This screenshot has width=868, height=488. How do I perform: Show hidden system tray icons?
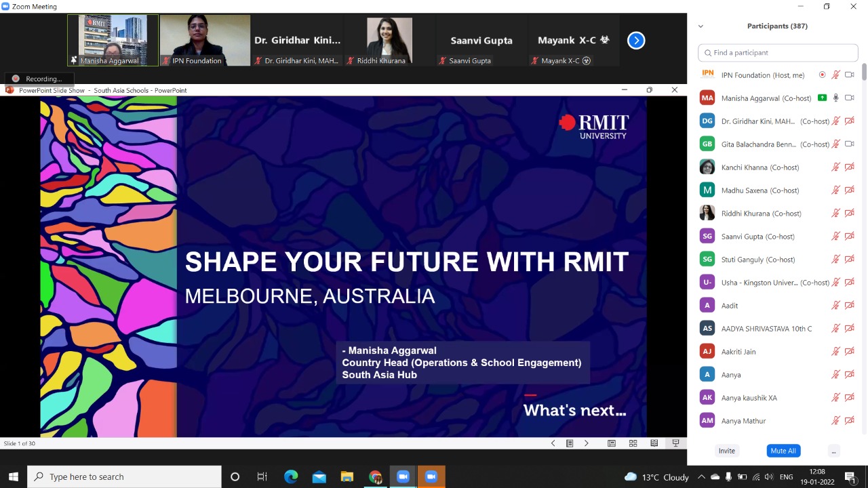point(701,477)
